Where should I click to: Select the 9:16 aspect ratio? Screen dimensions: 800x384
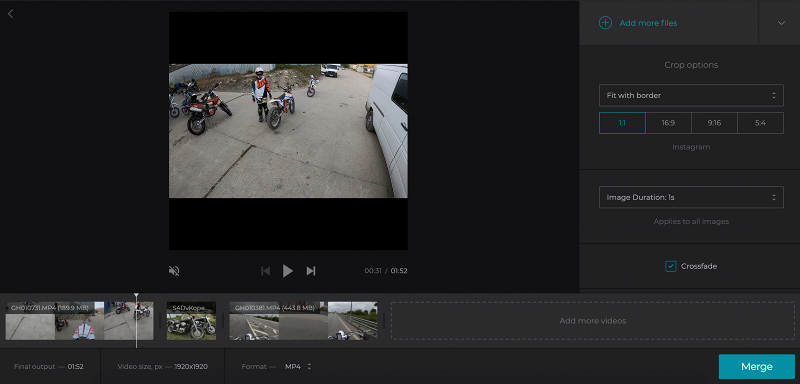click(714, 123)
